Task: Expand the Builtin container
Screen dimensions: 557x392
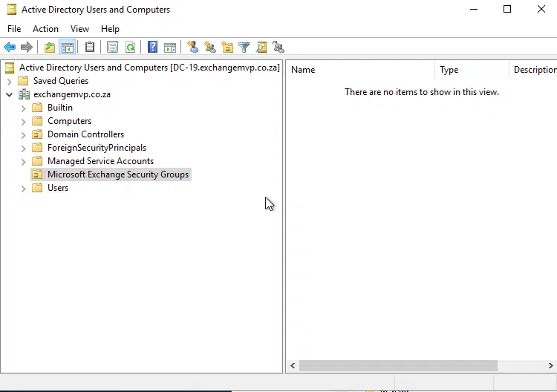Action: click(x=23, y=108)
